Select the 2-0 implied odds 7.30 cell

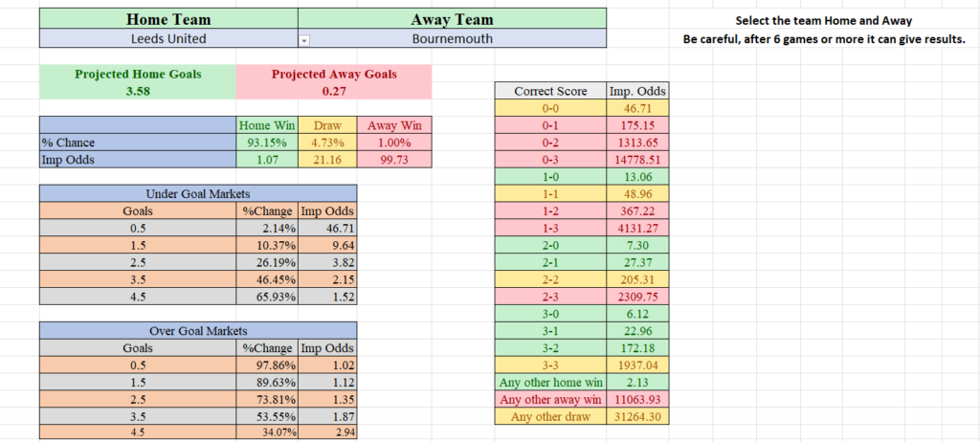[x=637, y=245]
